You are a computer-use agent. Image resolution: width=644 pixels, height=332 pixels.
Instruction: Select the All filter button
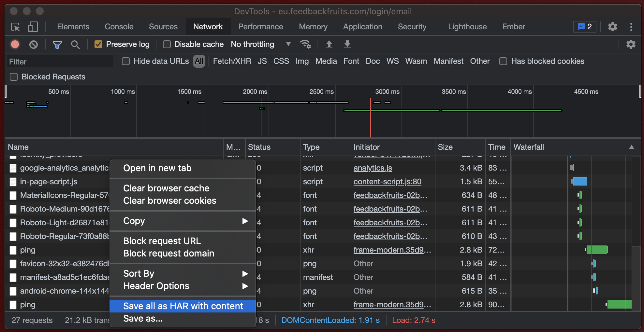199,61
